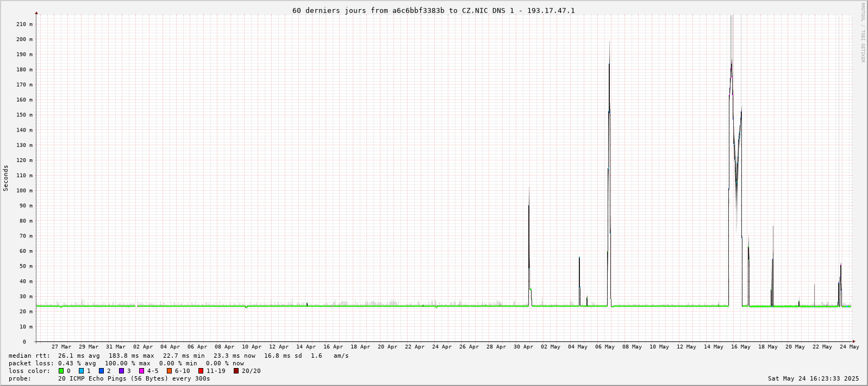Click the '06 May' x-axis date label
Viewport: 868px width, 386px height.
pos(605,346)
